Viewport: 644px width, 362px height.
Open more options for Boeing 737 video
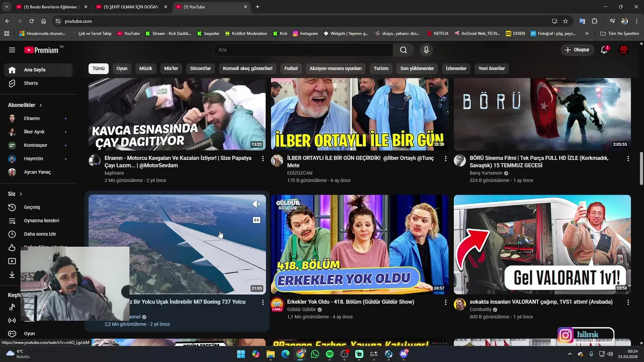(x=263, y=302)
